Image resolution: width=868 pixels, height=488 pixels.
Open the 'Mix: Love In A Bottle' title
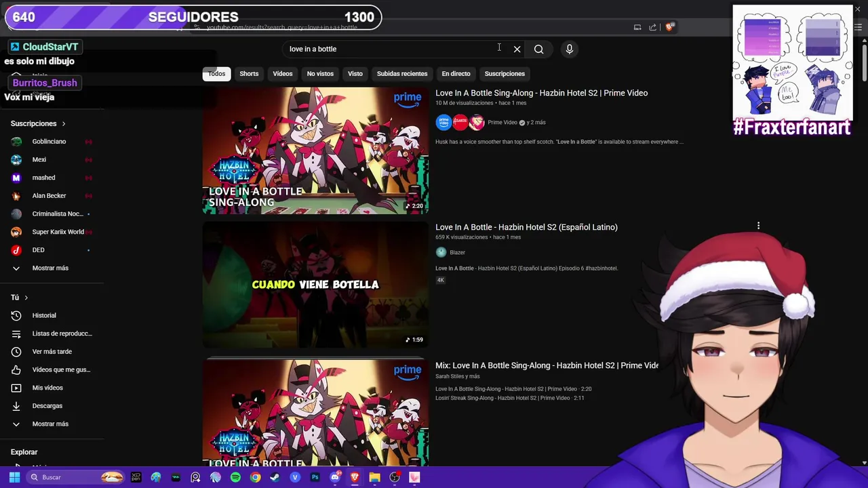547,365
